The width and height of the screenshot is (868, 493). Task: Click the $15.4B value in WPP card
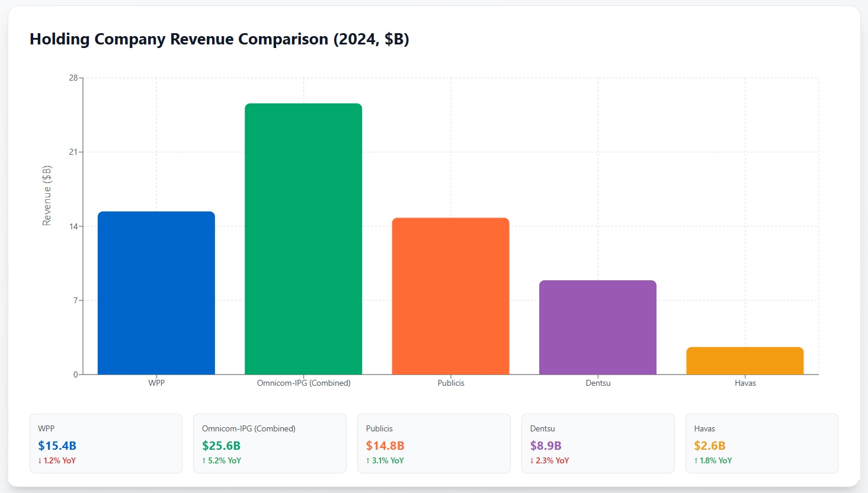pyautogui.click(x=57, y=446)
